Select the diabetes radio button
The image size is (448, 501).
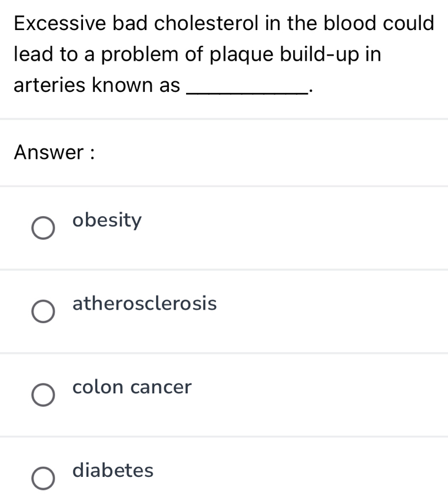[42, 478]
